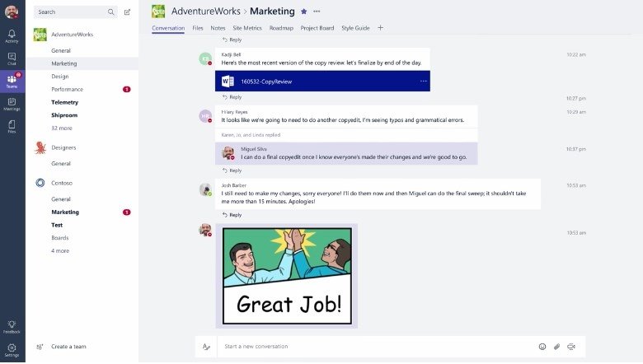Switch to the Notes tab
This screenshot has width=643, height=364.
click(x=218, y=28)
